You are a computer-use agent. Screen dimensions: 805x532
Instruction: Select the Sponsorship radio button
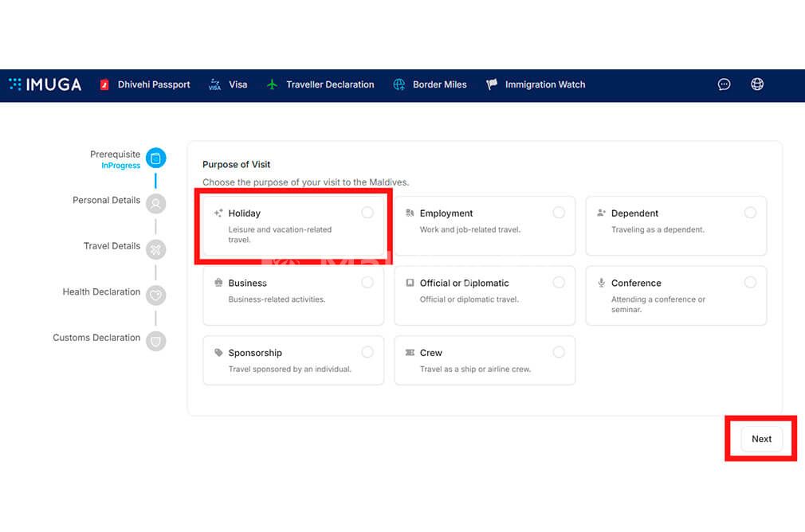click(367, 352)
